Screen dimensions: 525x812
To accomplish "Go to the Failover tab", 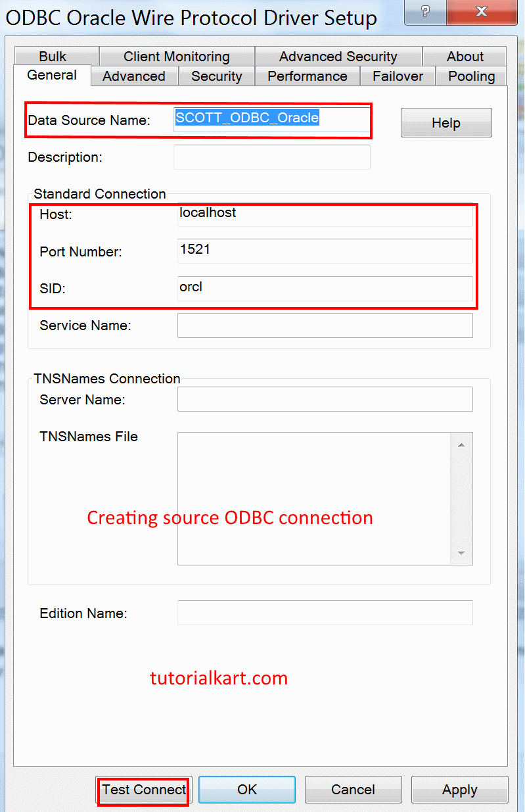I will [x=398, y=76].
